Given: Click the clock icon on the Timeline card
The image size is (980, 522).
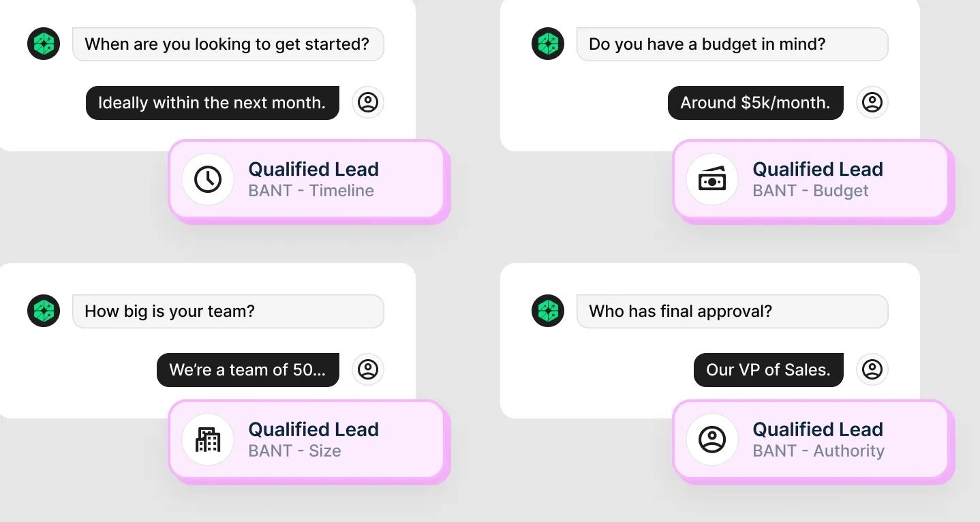Looking at the screenshot, I should point(208,179).
